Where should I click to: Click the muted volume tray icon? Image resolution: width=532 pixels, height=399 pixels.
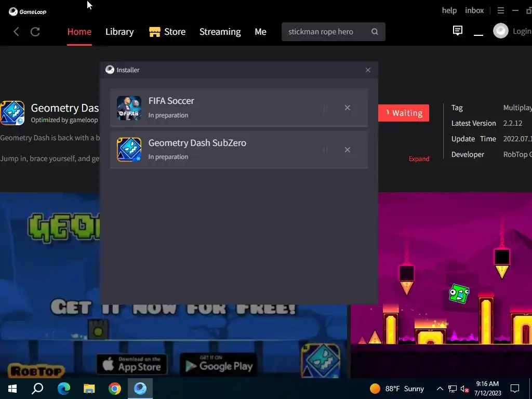coord(465,389)
